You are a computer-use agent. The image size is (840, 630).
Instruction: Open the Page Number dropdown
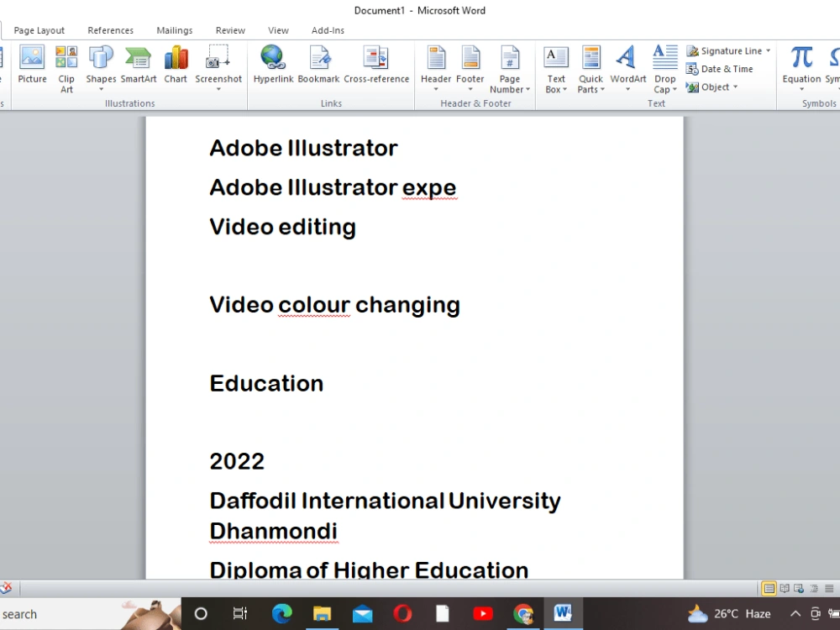510,70
